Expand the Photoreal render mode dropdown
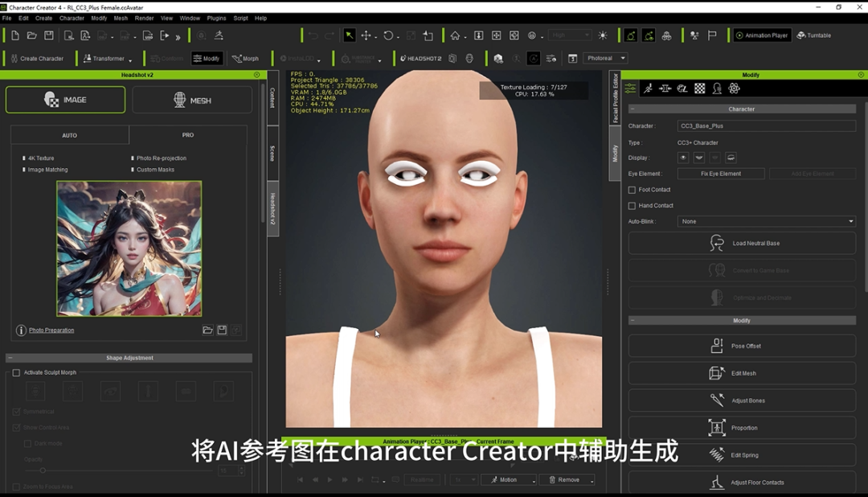This screenshot has height=497, width=868. click(606, 58)
